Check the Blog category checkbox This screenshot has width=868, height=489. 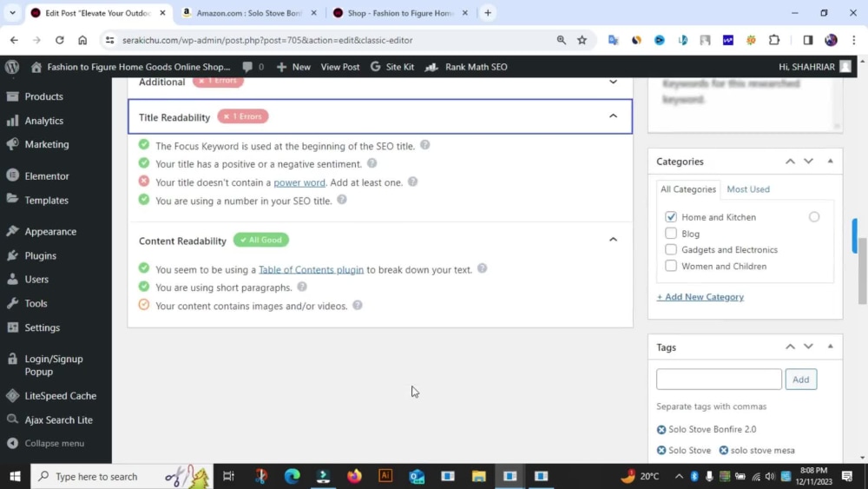pos(671,233)
